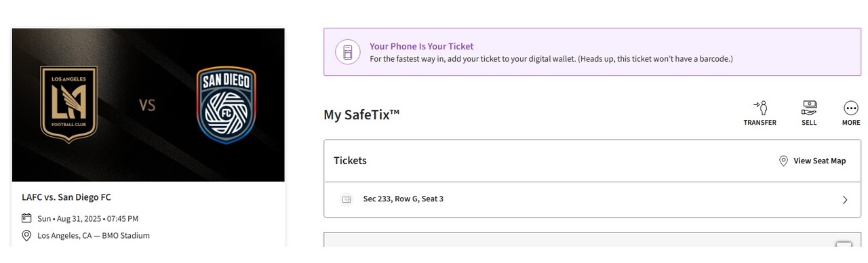The height and width of the screenshot is (263, 868).
Task: Open View Seat Map link
Action: pyautogui.click(x=820, y=161)
